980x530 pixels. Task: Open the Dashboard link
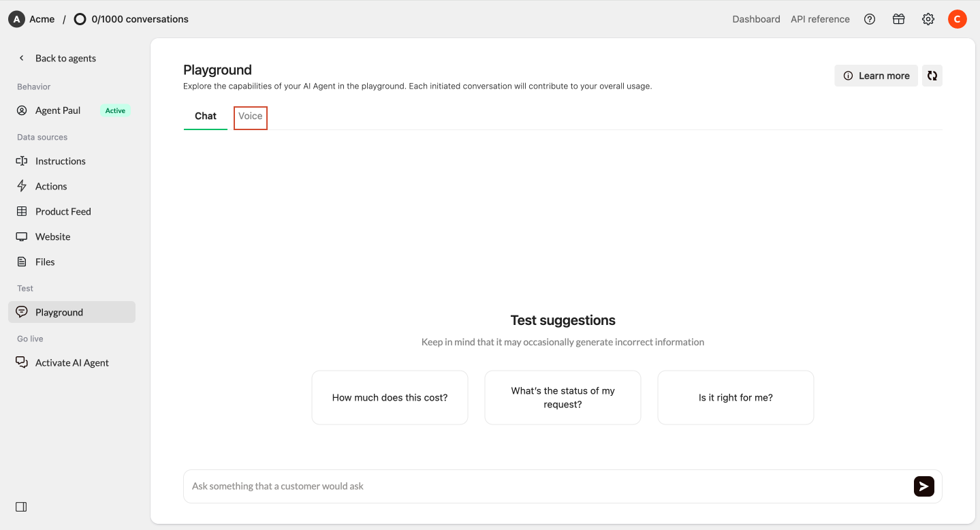click(x=756, y=19)
